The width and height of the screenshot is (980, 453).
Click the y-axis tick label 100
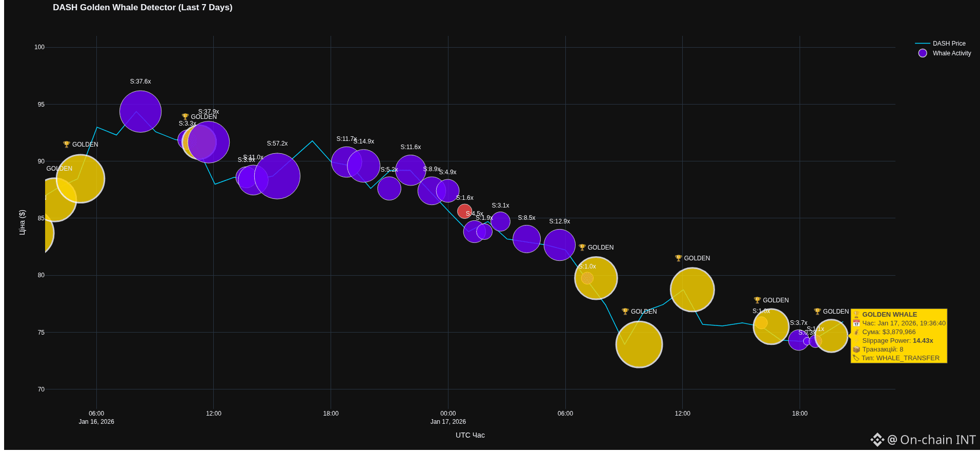(x=39, y=47)
